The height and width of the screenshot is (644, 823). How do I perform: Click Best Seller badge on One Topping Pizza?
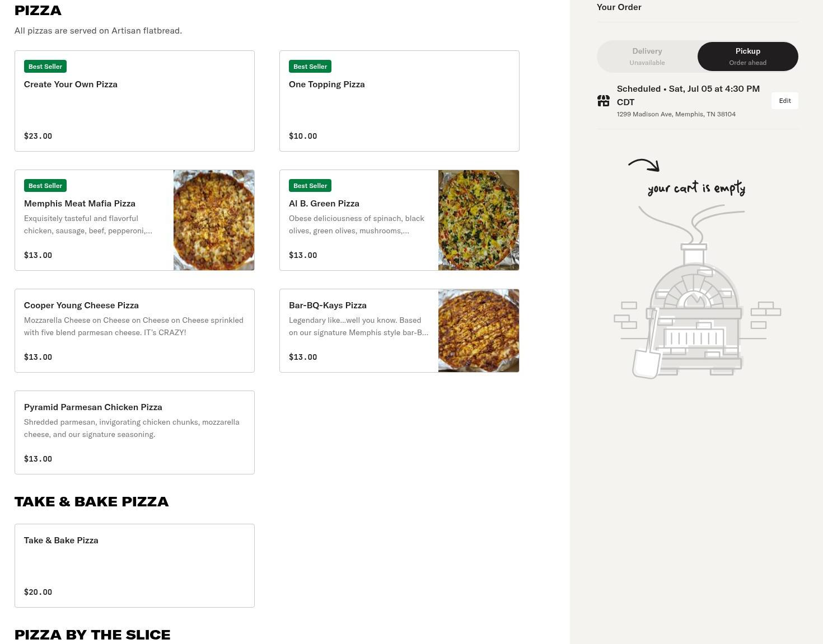310,67
